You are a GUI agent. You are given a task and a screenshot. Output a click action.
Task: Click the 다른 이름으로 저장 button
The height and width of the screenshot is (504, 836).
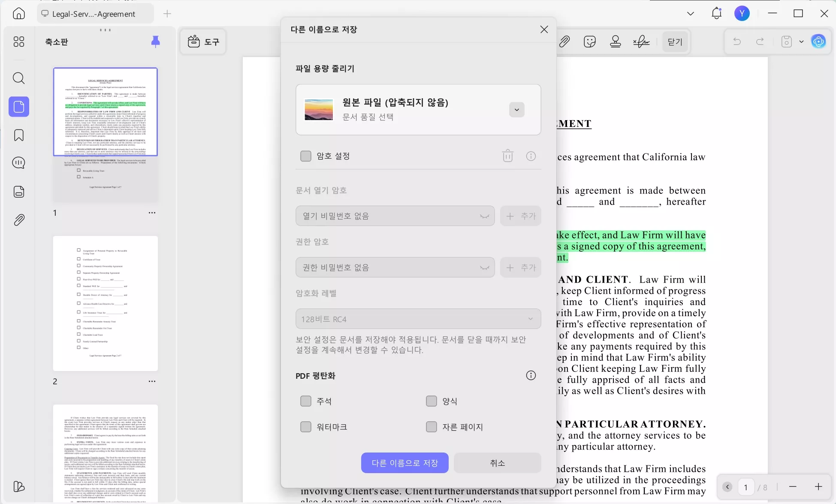[x=404, y=463]
